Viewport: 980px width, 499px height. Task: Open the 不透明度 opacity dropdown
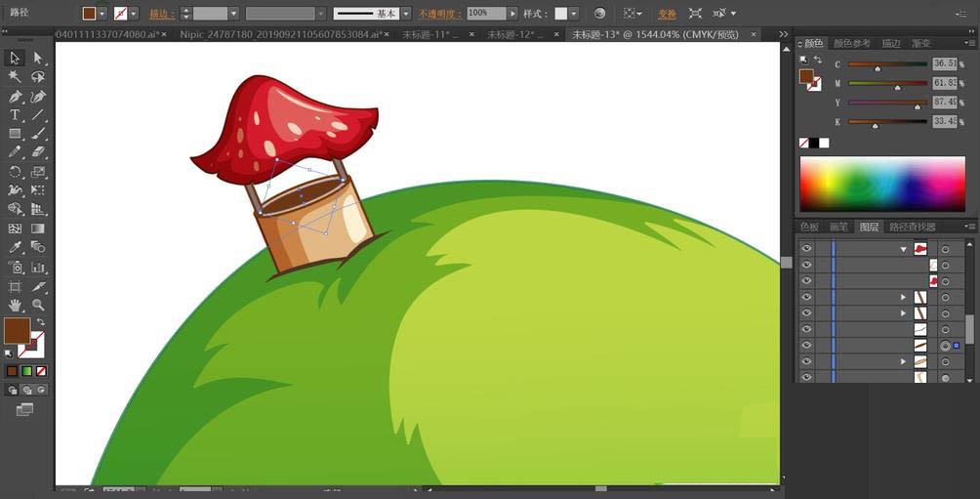tap(512, 14)
